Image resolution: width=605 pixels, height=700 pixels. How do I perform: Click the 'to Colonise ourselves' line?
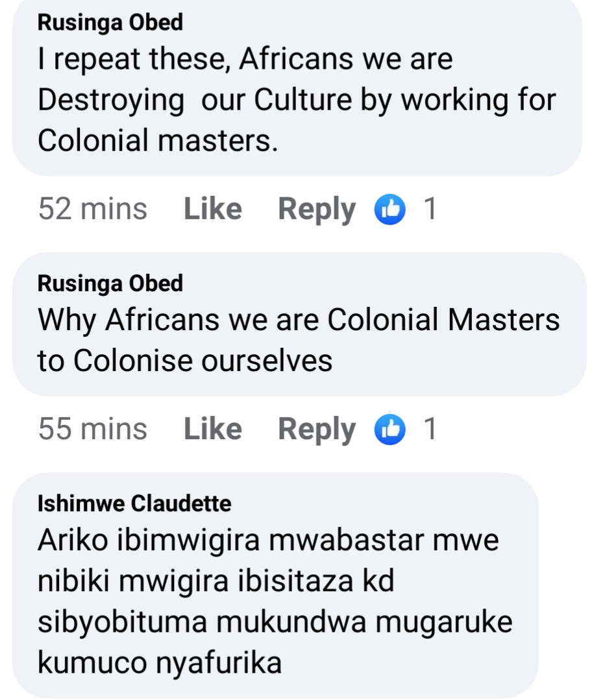185,361
